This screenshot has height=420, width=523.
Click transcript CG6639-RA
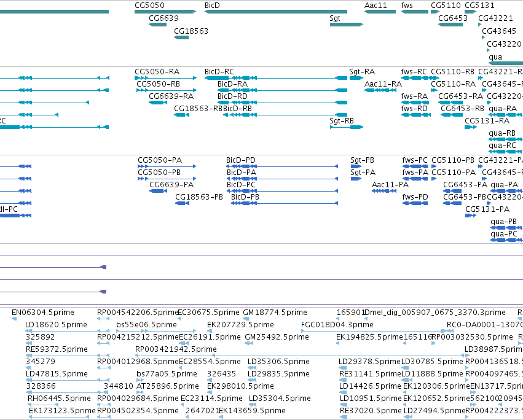[x=158, y=103]
